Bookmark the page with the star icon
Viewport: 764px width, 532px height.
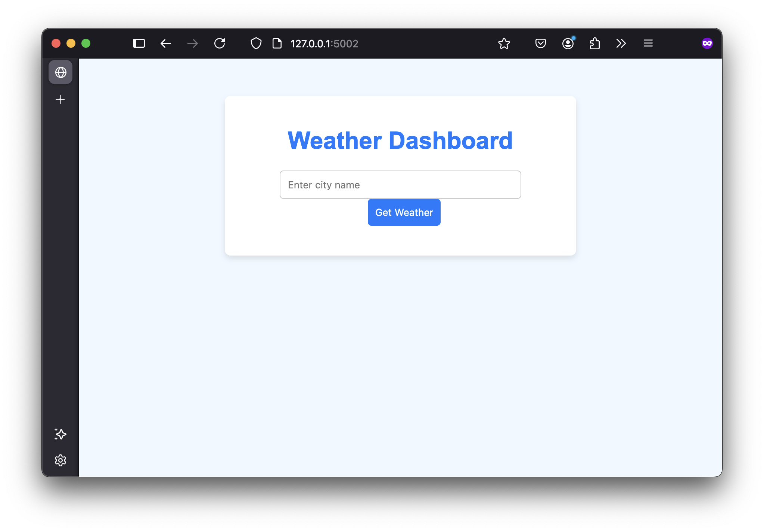pyautogui.click(x=504, y=43)
